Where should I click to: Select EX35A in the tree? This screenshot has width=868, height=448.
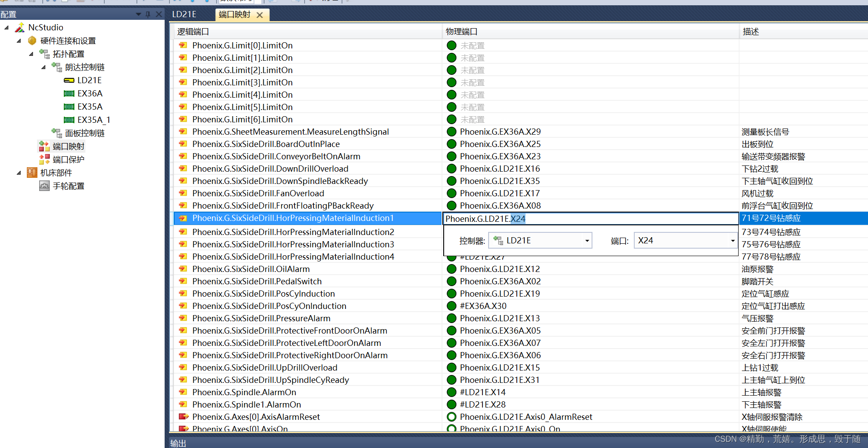(90, 106)
